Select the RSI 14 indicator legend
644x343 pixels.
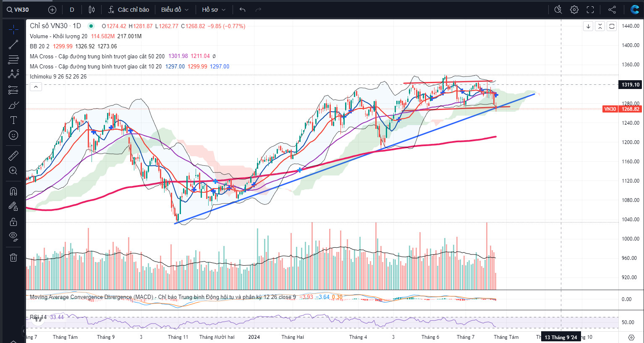pos(38,317)
